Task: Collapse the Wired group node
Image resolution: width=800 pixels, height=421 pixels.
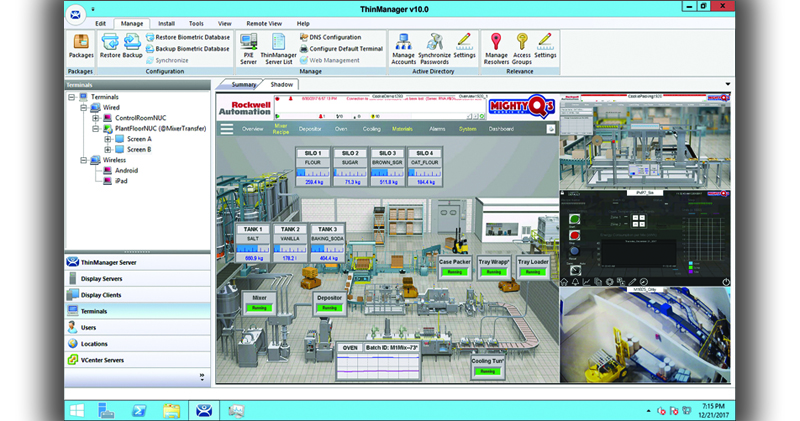Action: click(x=84, y=108)
